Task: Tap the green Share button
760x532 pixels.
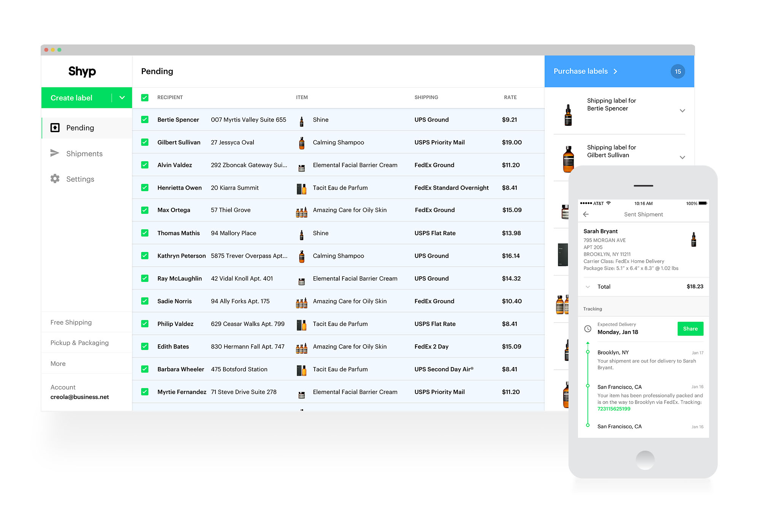Action: click(690, 329)
